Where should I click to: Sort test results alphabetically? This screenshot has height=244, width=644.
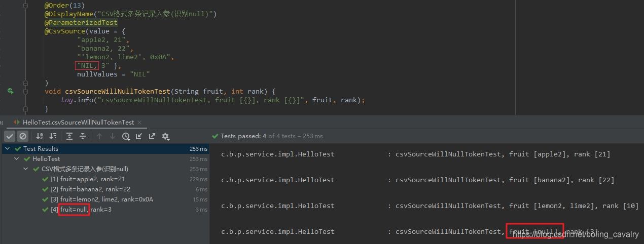pyautogui.click(x=40, y=136)
